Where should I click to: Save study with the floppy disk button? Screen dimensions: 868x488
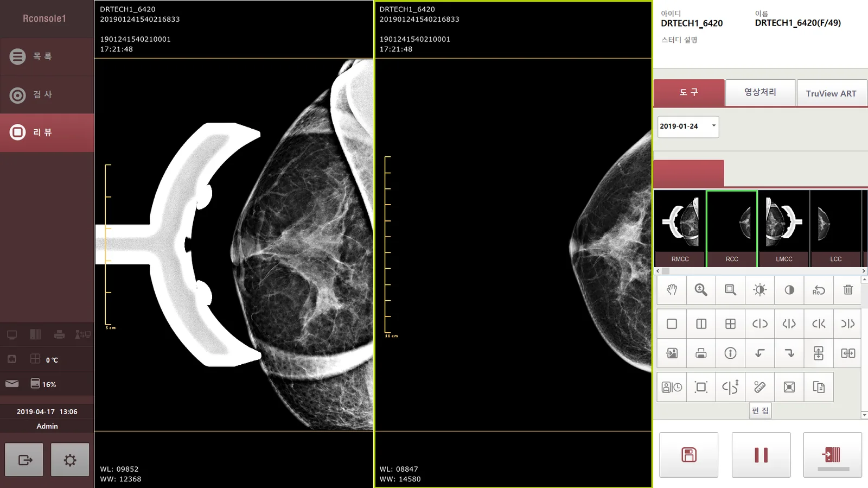[689, 455]
